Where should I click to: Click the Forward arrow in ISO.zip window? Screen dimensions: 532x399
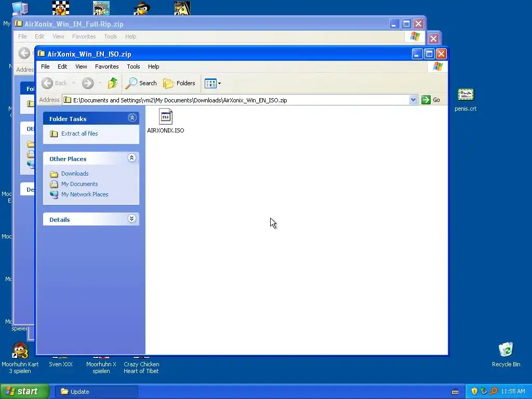coord(87,83)
